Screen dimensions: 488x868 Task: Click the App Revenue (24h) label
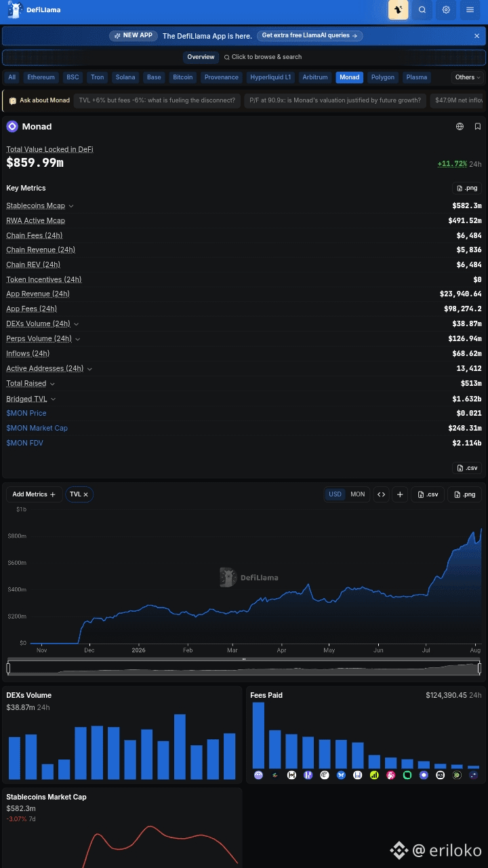coord(38,294)
